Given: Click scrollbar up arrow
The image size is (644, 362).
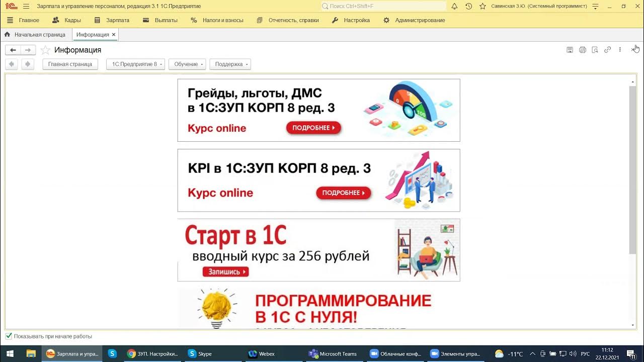Looking at the screenshot, I should (632, 81).
